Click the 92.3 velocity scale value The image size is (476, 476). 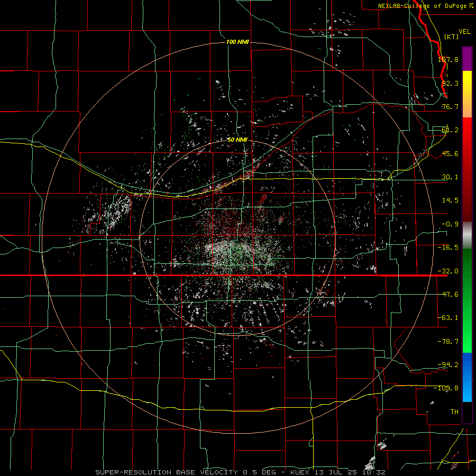(x=450, y=83)
